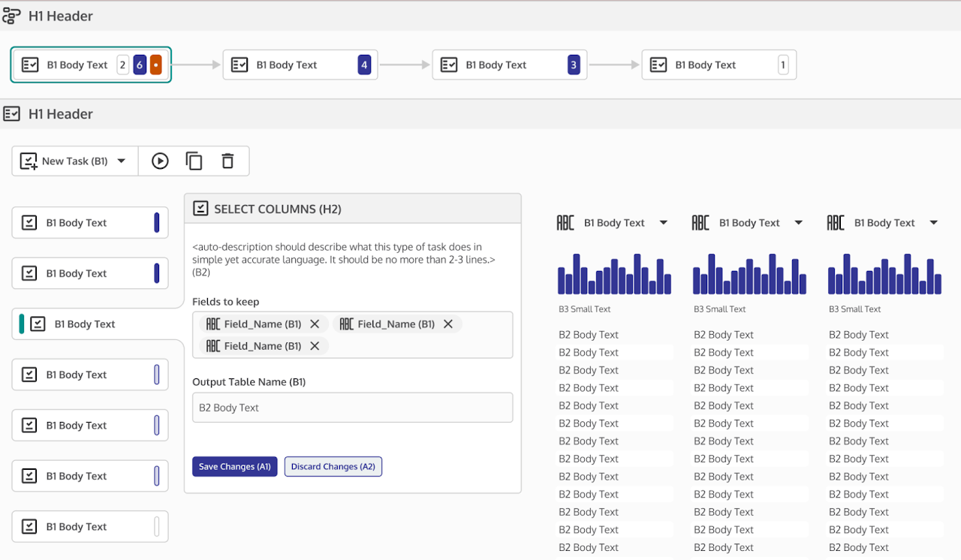Click the SELECT COLUMNS (H2) panel title

pyautogui.click(x=278, y=209)
